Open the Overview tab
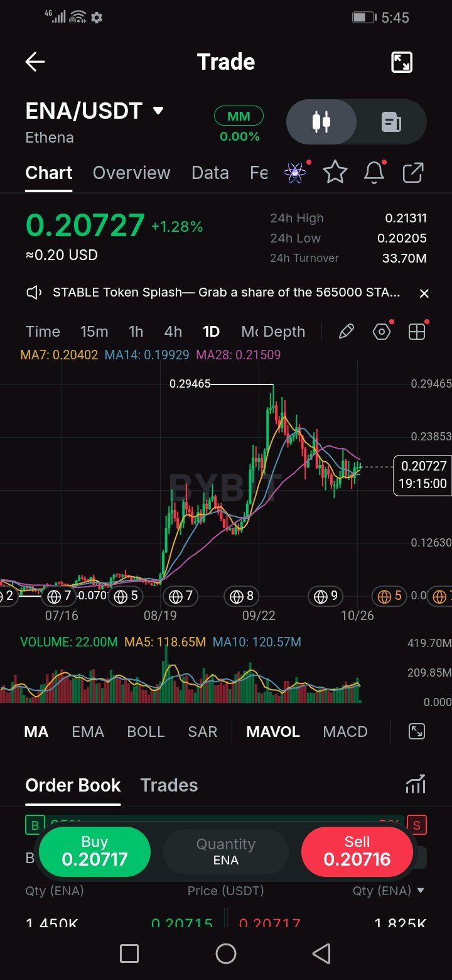 click(131, 173)
